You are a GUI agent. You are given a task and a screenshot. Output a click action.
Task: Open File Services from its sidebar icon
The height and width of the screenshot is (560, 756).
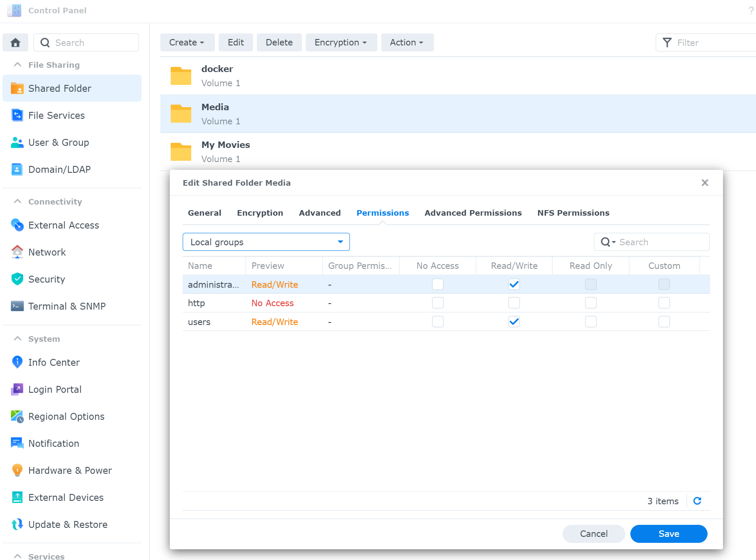(17, 115)
